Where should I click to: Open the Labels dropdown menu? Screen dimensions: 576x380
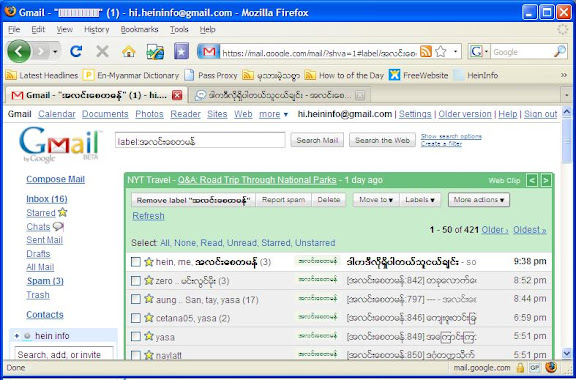point(420,200)
